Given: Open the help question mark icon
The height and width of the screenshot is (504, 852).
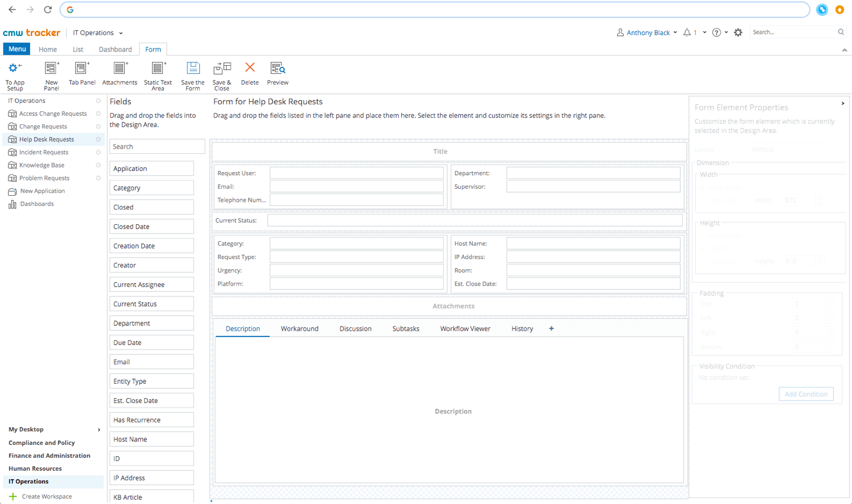Looking at the screenshot, I should [x=717, y=33].
